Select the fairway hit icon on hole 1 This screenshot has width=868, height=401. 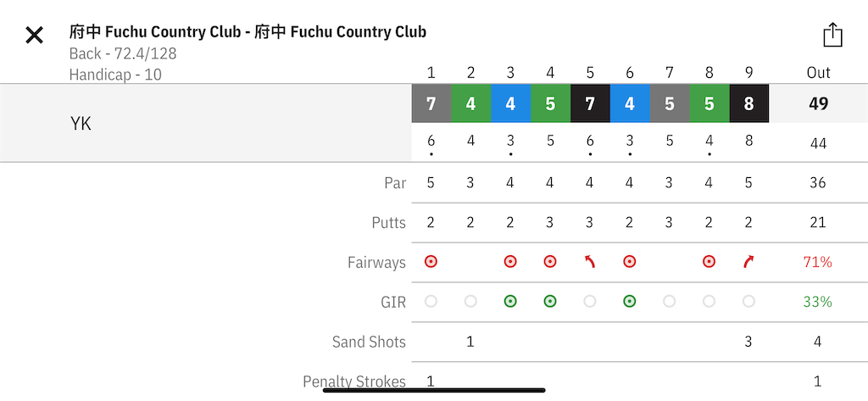pos(431,261)
